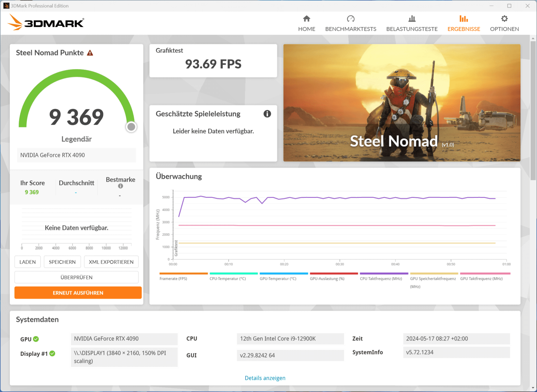Click the DISPLAY1 3840 × 2160 value
This screenshot has width=537, height=392.
(124, 357)
